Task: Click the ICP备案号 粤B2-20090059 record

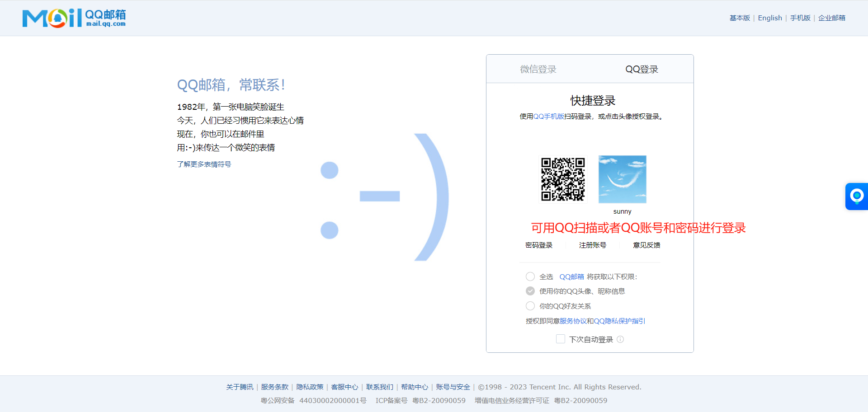Action: tap(420, 400)
